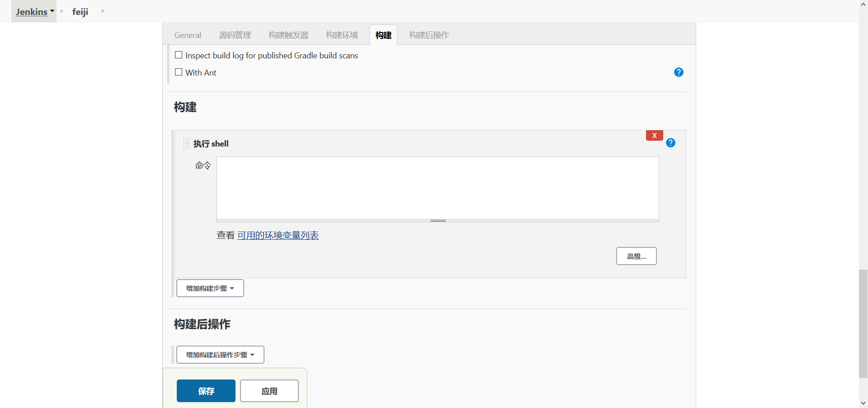
Task: Grab the 执行 shell drag handle
Action: [186, 143]
